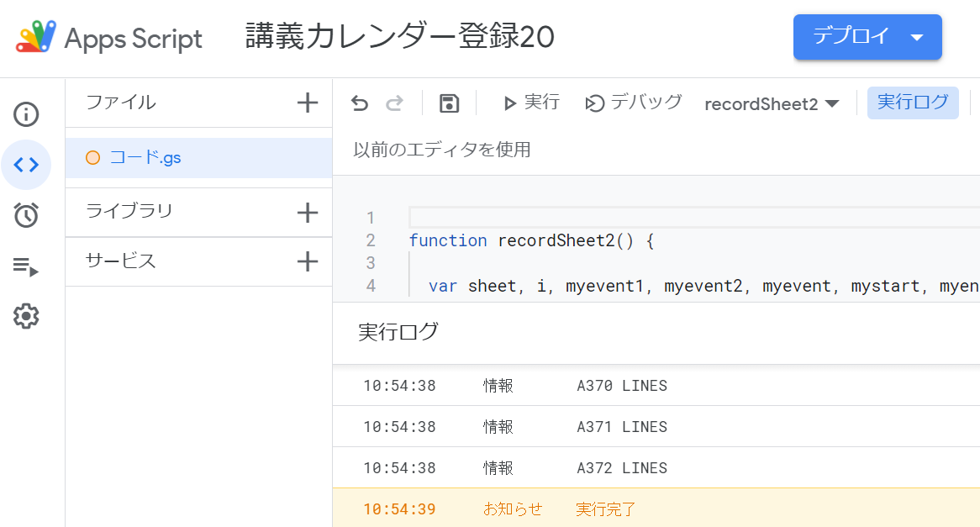Open Project Settings gear icon
The width and height of the screenshot is (980, 527).
tap(26, 316)
